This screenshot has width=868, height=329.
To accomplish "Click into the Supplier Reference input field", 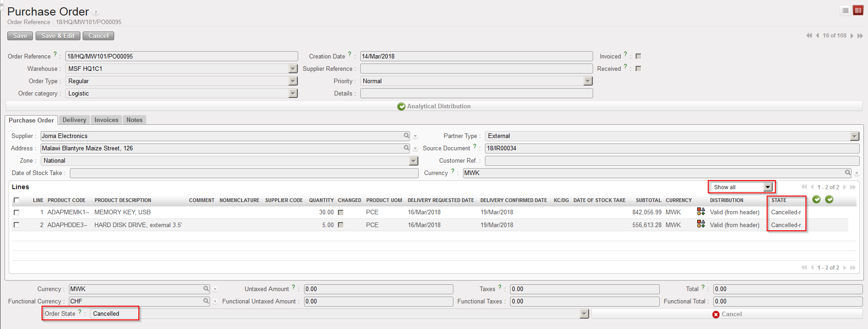I will [x=476, y=69].
